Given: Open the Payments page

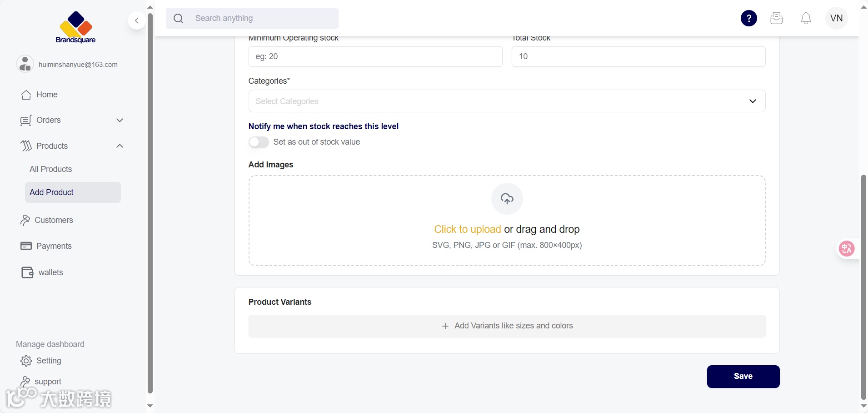Looking at the screenshot, I should [54, 246].
